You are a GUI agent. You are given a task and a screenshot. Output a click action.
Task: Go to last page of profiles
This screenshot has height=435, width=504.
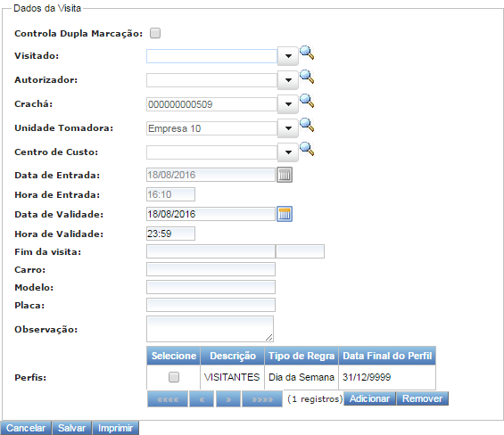coord(262,399)
